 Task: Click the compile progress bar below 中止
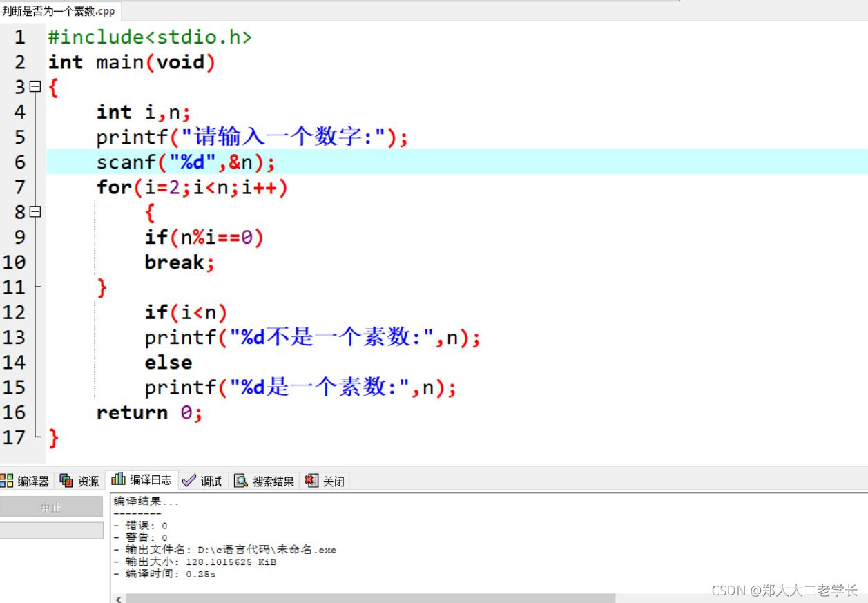click(51, 530)
